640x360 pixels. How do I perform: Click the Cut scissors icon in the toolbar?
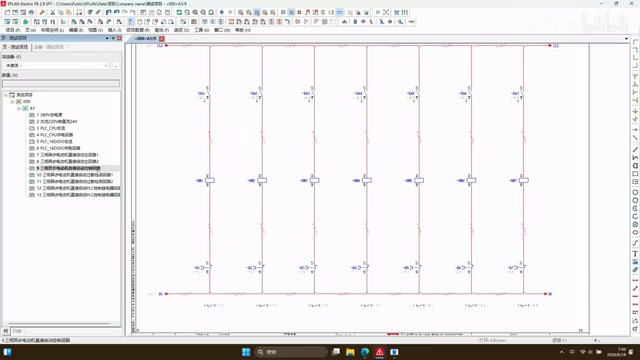pos(53,13)
